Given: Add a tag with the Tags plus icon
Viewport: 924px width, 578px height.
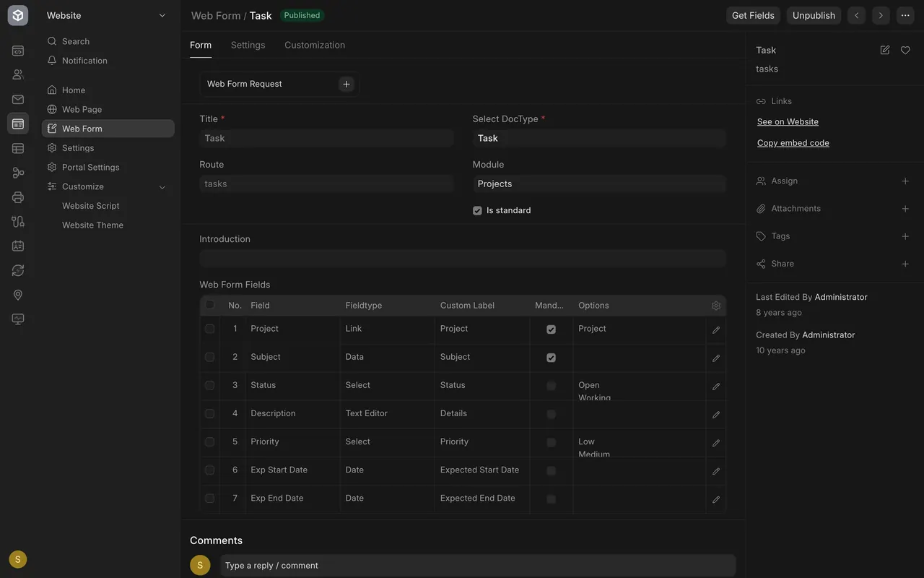Looking at the screenshot, I should tap(905, 236).
